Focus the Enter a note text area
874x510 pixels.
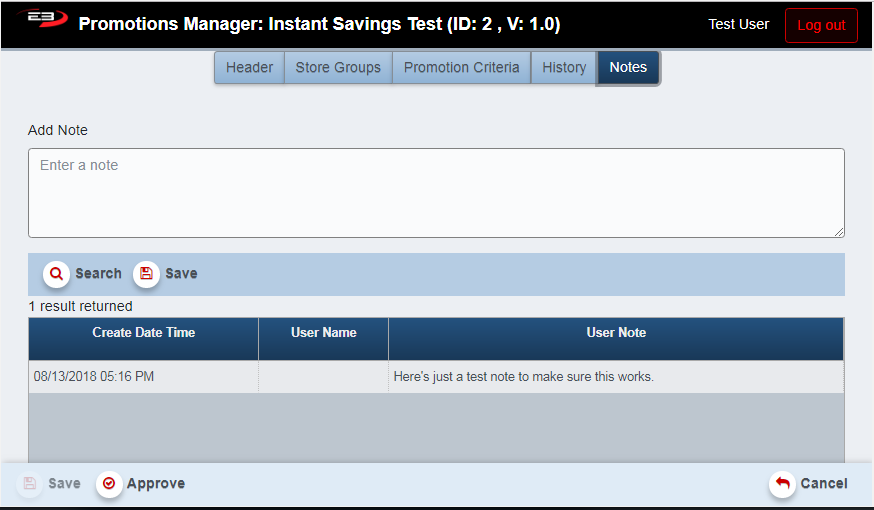point(436,193)
